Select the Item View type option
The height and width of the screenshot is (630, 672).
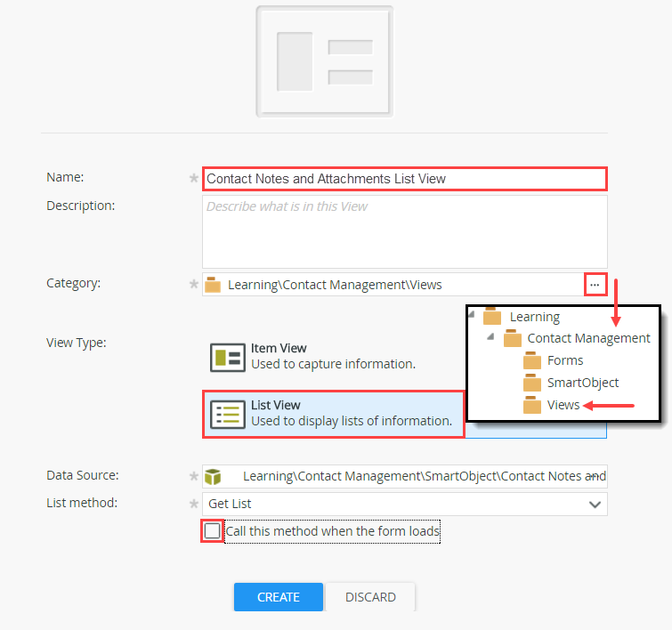[334, 357]
